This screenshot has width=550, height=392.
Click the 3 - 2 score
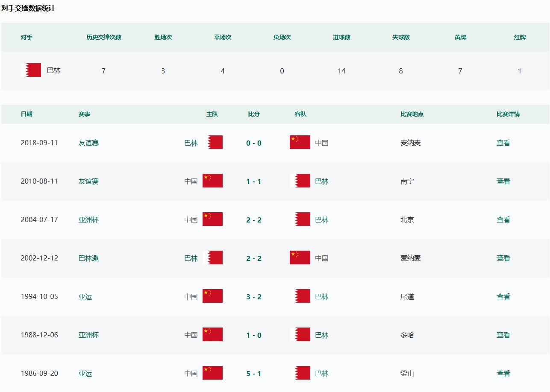coord(253,297)
